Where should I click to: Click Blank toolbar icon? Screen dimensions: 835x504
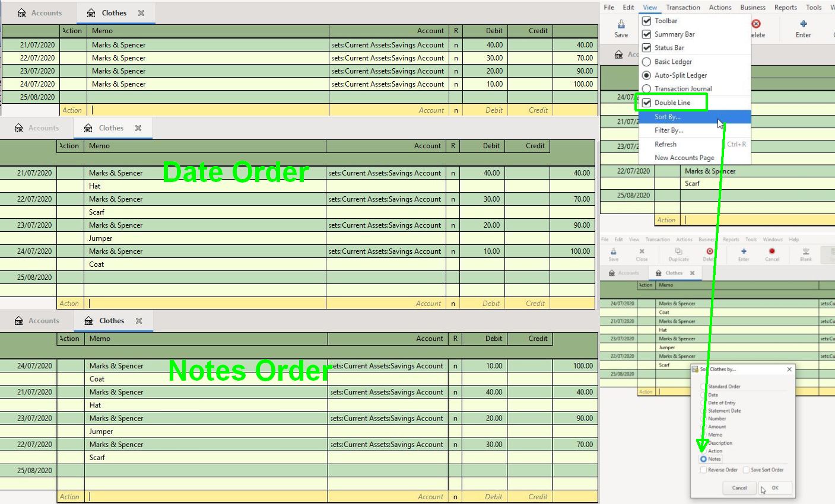[x=806, y=251]
